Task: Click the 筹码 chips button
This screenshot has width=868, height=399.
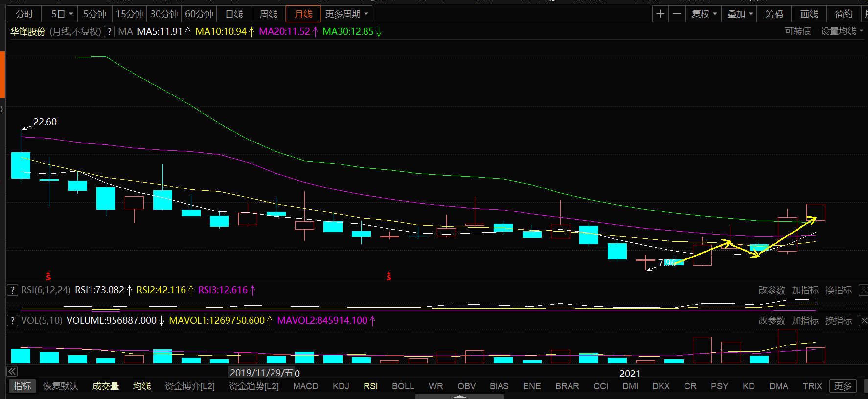Action: click(774, 14)
